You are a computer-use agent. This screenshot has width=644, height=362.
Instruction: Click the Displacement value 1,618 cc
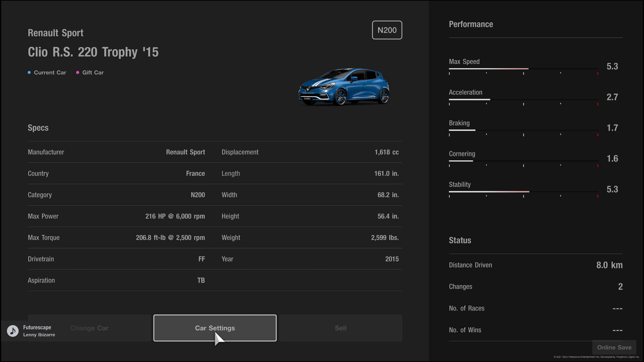click(x=387, y=152)
